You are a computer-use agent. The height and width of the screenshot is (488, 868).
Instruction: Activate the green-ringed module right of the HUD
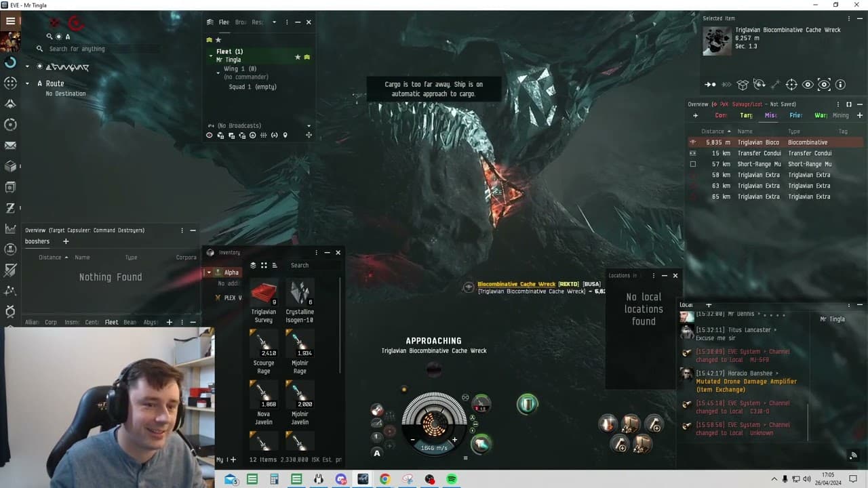[527, 405]
